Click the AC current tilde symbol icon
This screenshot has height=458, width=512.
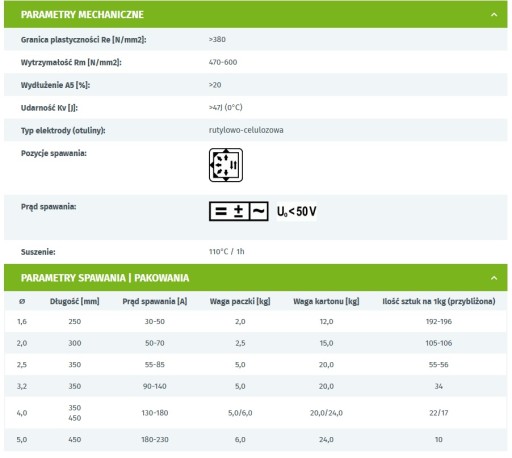click(x=259, y=211)
